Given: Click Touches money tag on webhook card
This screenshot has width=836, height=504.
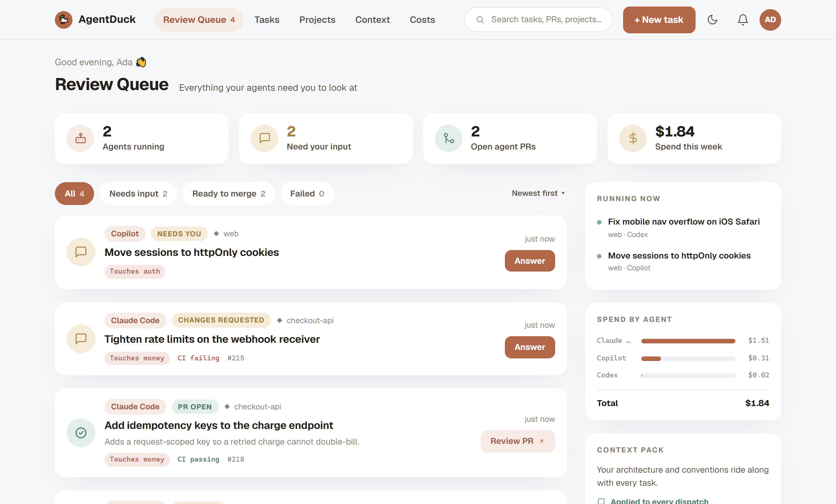Looking at the screenshot, I should click(x=137, y=358).
